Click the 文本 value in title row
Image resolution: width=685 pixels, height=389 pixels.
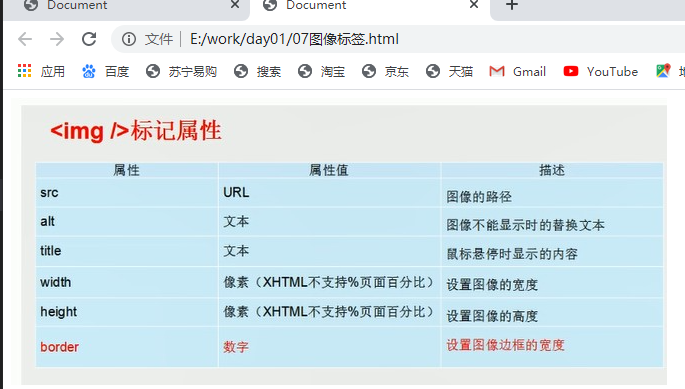[x=329, y=251]
